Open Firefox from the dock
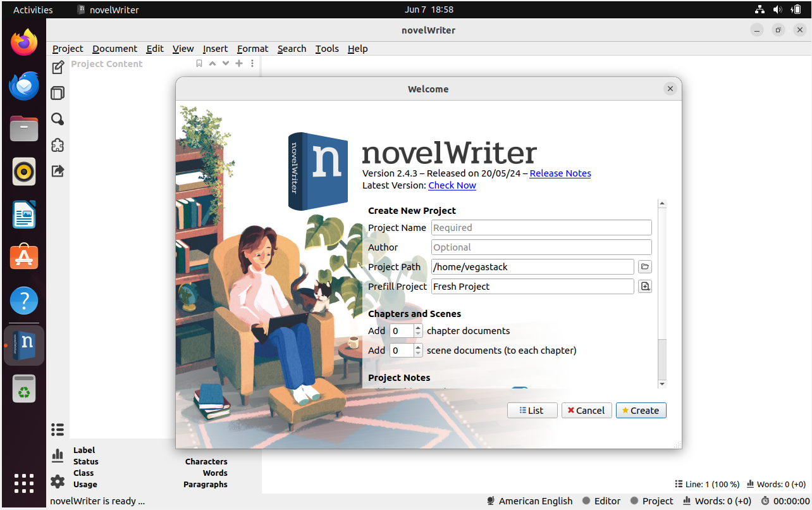Screen dimensions: 812x510 click(x=24, y=43)
